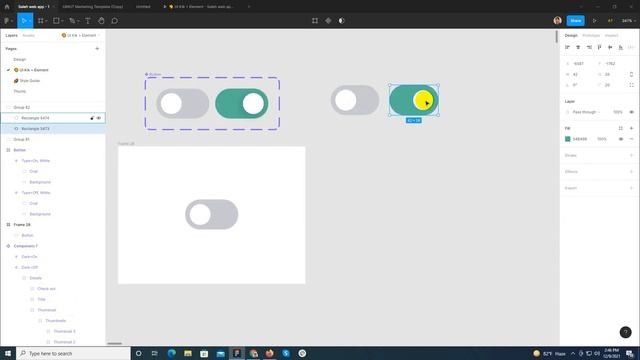
Task: Add an effect with the plus button
Action: (631, 171)
